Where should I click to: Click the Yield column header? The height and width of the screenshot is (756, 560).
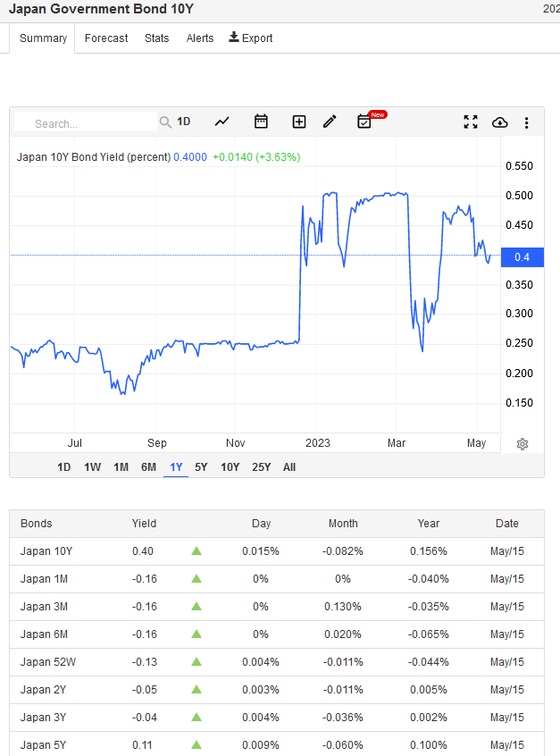pyautogui.click(x=144, y=523)
